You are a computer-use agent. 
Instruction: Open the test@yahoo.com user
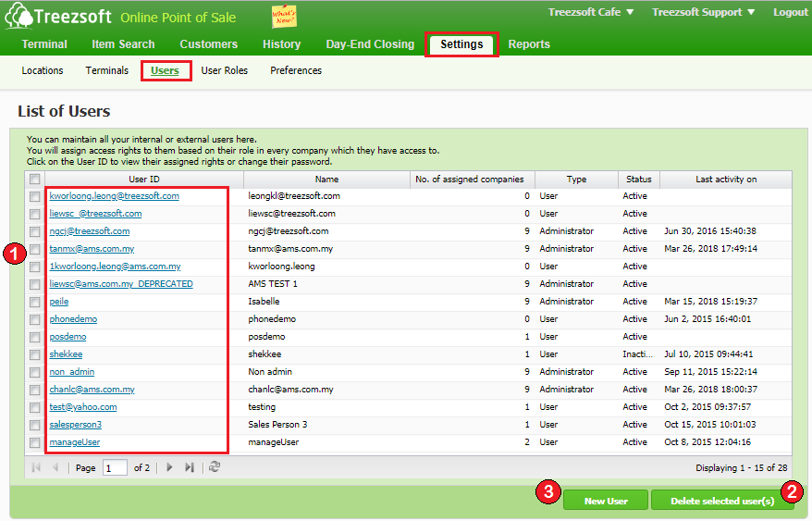[x=83, y=407]
